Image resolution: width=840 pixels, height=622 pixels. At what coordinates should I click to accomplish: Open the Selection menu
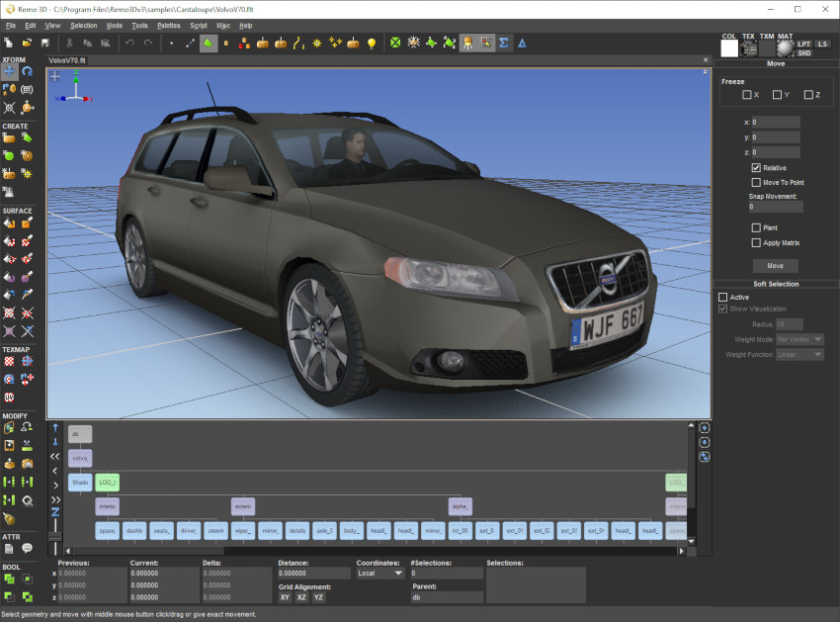tap(84, 25)
